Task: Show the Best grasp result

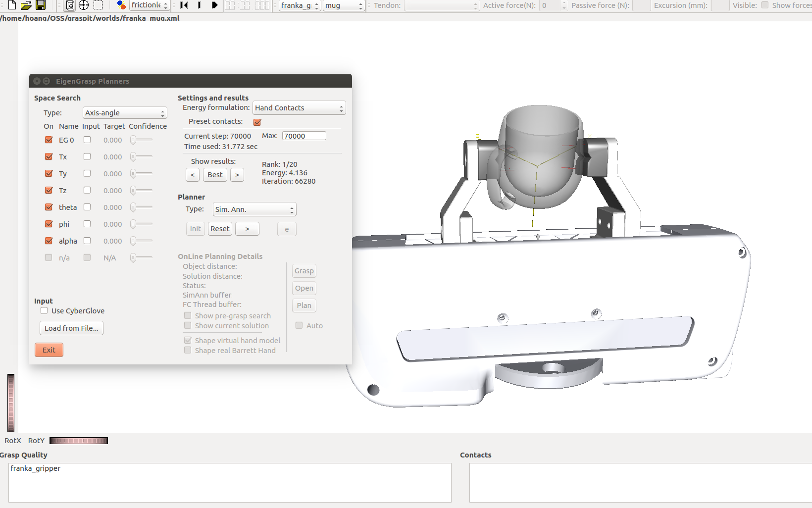Action: 215,175
